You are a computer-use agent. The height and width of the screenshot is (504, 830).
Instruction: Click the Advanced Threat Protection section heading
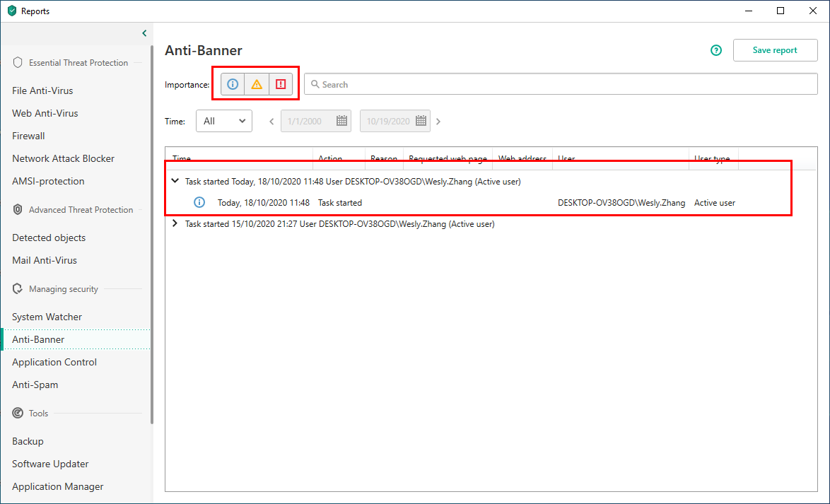click(x=81, y=210)
